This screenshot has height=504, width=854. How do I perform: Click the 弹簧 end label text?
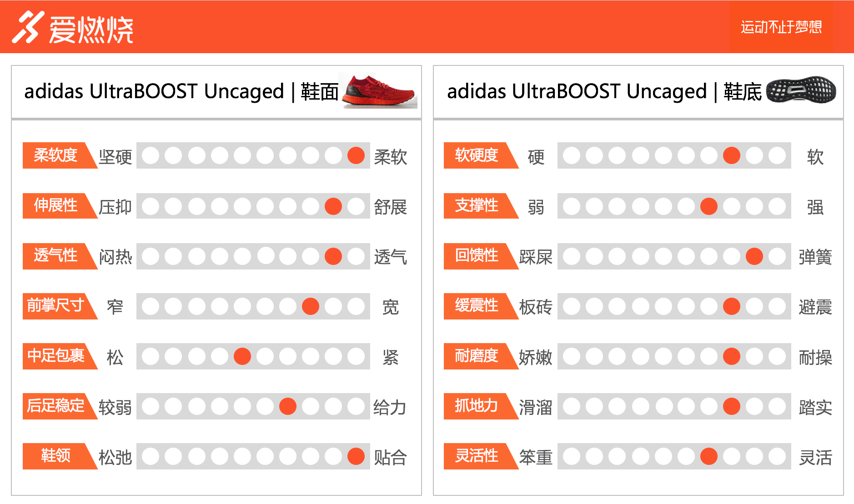tap(815, 257)
